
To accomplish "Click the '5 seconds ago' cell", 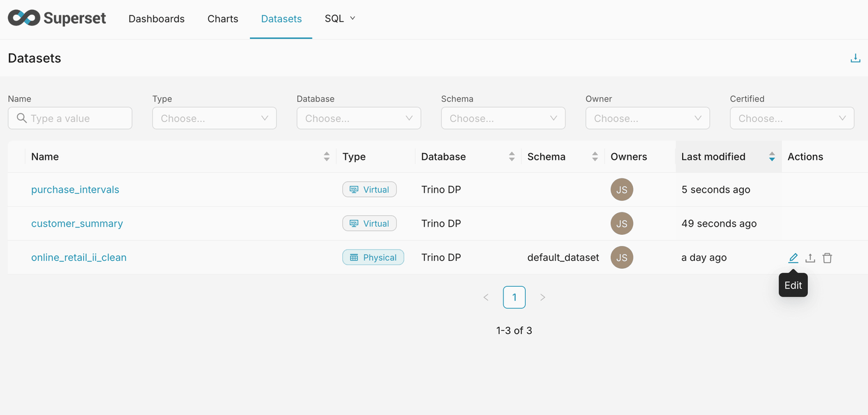I will pyautogui.click(x=715, y=190).
